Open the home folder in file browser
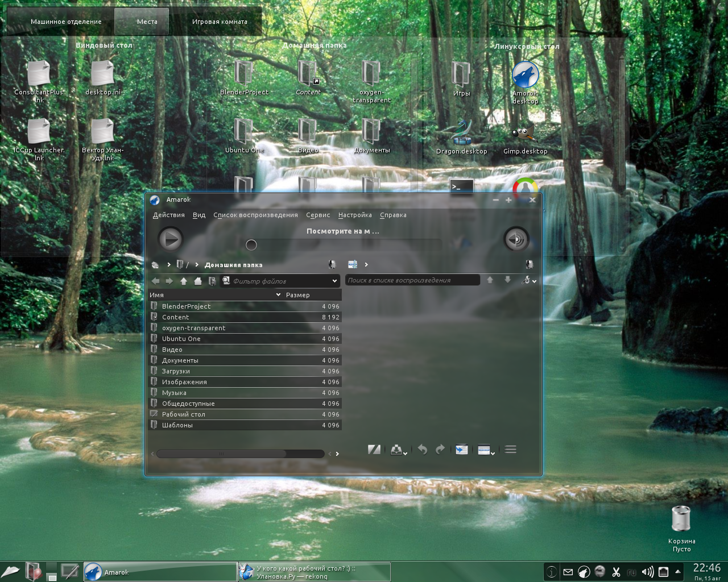The image size is (728, 582). (197, 281)
